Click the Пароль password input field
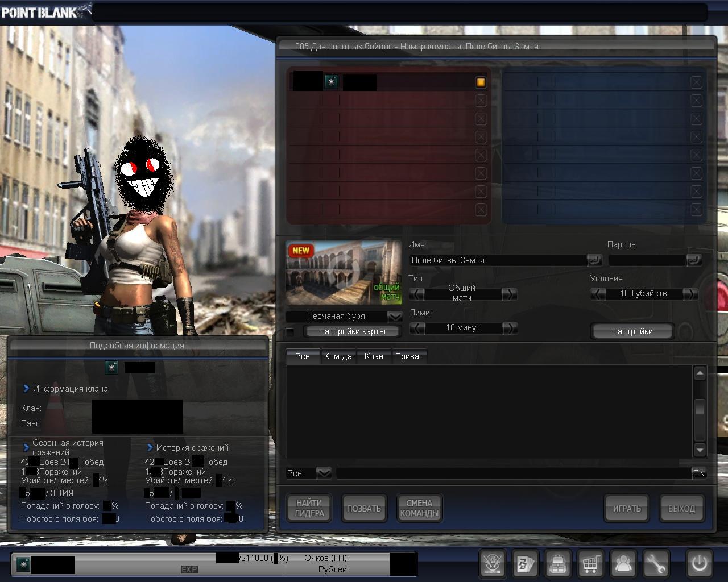The image size is (728, 582). (647, 260)
